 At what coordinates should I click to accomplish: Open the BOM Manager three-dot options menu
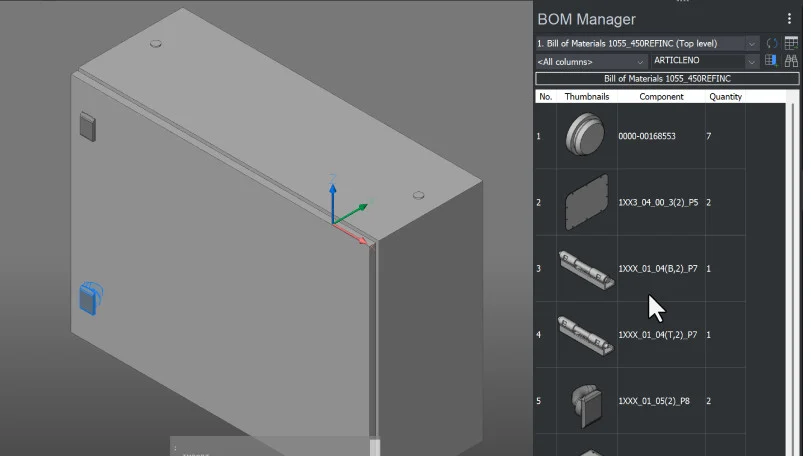(789, 19)
